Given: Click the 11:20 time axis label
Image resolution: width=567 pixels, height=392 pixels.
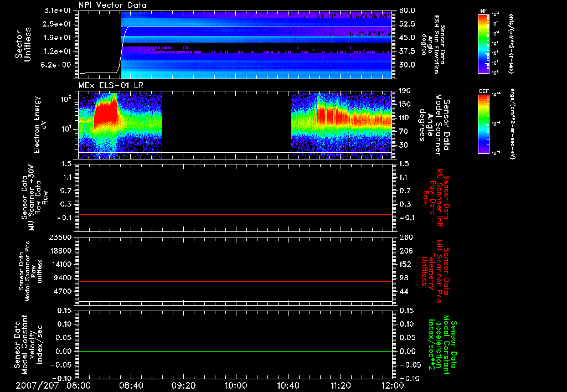Looking at the screenshot, I should coord(341,385).
